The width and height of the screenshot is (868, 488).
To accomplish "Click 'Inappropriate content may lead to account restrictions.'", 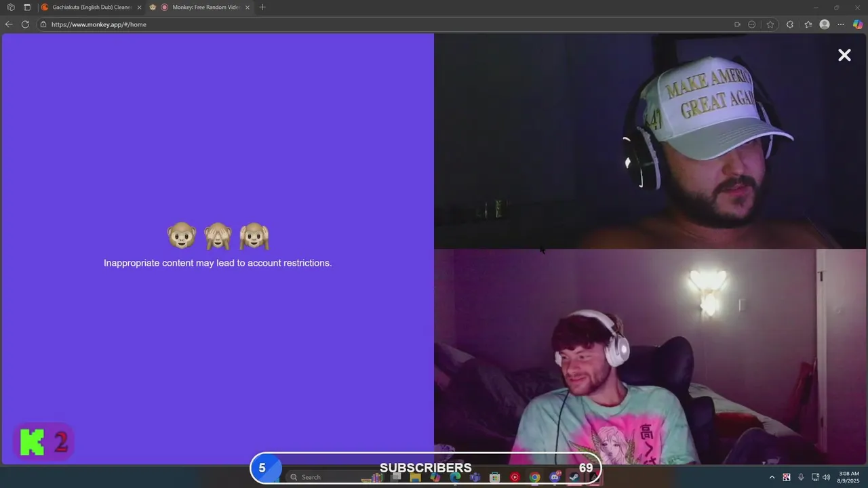I will (x=218, y=263).
